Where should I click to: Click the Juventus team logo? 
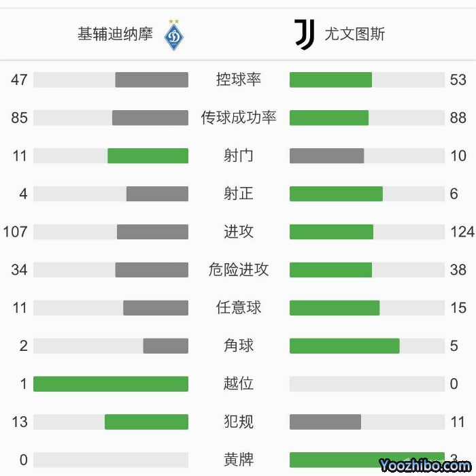click(305, 34)
